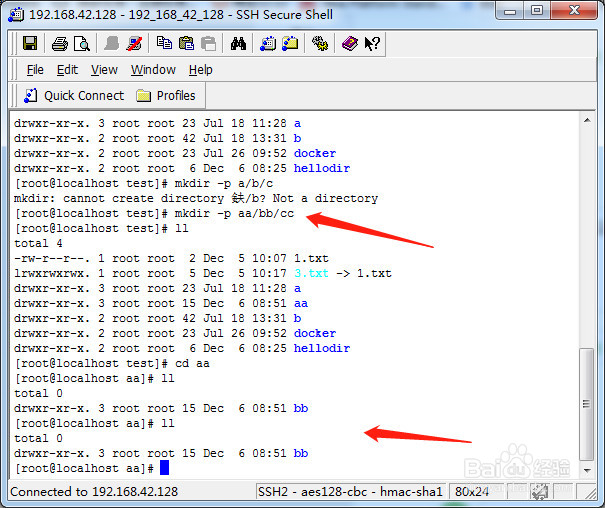Open the File menu

point(35,70)
